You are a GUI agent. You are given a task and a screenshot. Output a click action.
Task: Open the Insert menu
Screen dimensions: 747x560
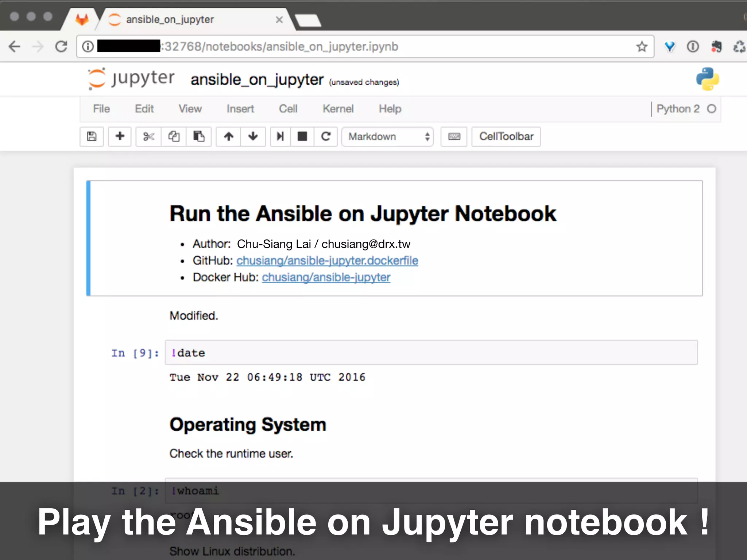click(x=240, y=109)
